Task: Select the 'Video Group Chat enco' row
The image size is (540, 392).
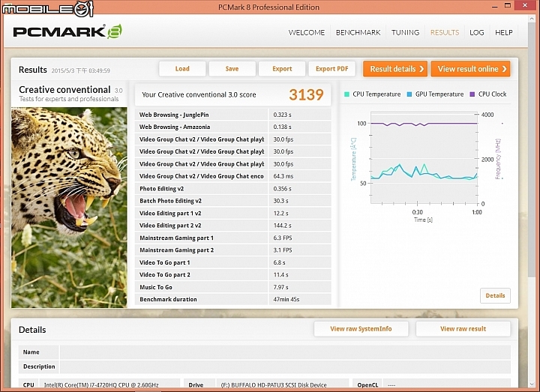Action: click(x=232, y=176)
